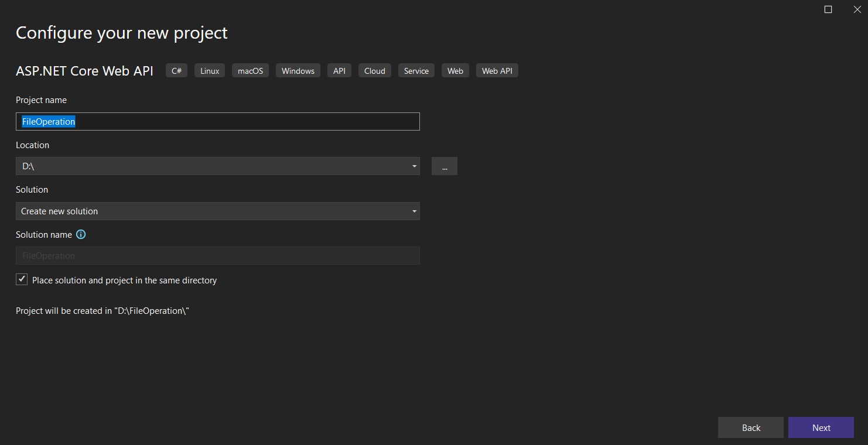Select the Windows tag badge
This screenshot has height=445, width=868.
click(298, 70)
